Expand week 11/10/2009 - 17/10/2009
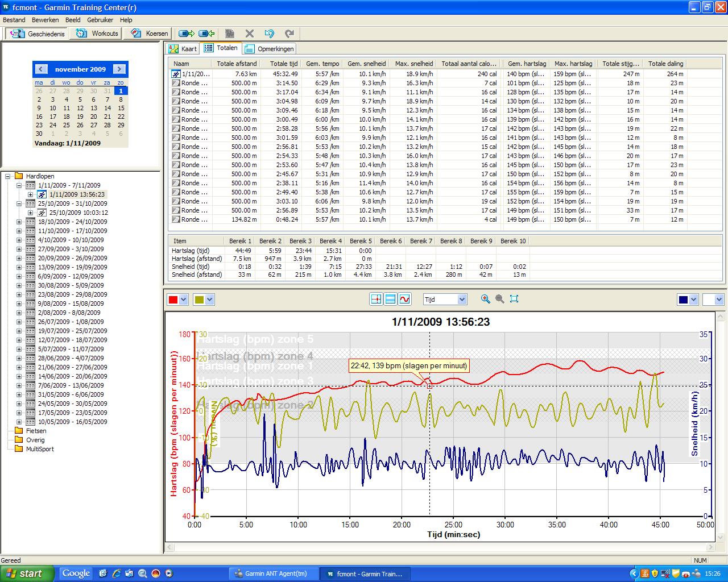This screenshot has height=582, width=728. 19,231
